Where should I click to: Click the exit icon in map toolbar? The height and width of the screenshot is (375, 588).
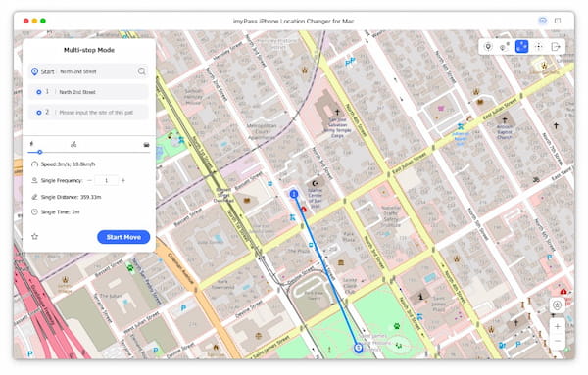click(x=556, y=47)
